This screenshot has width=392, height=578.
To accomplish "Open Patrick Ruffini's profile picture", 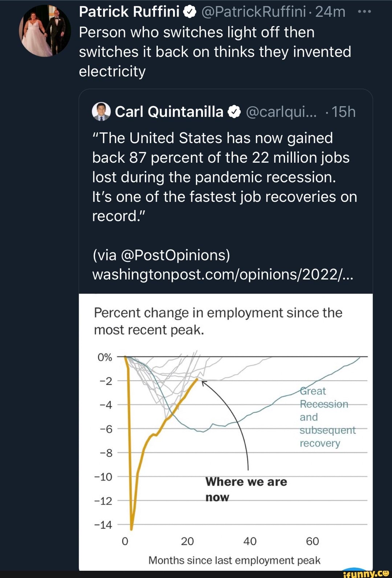I will [x=45, y=31].
